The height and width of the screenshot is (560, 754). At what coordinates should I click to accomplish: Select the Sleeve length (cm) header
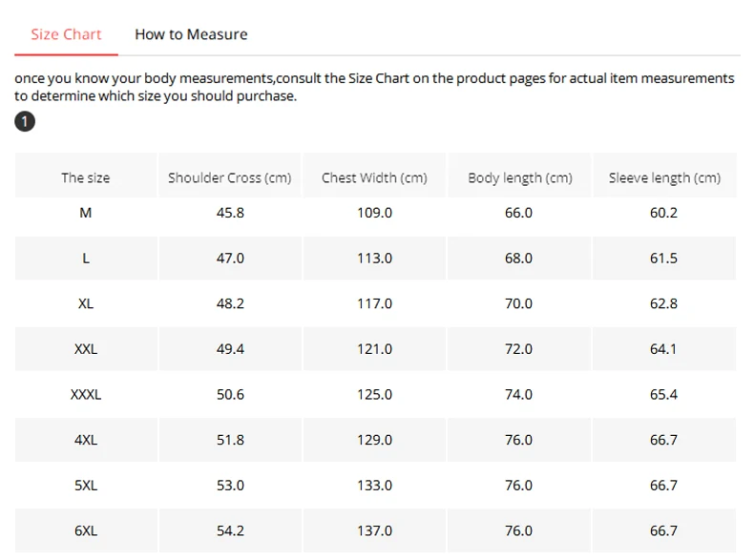pos(664,177)
